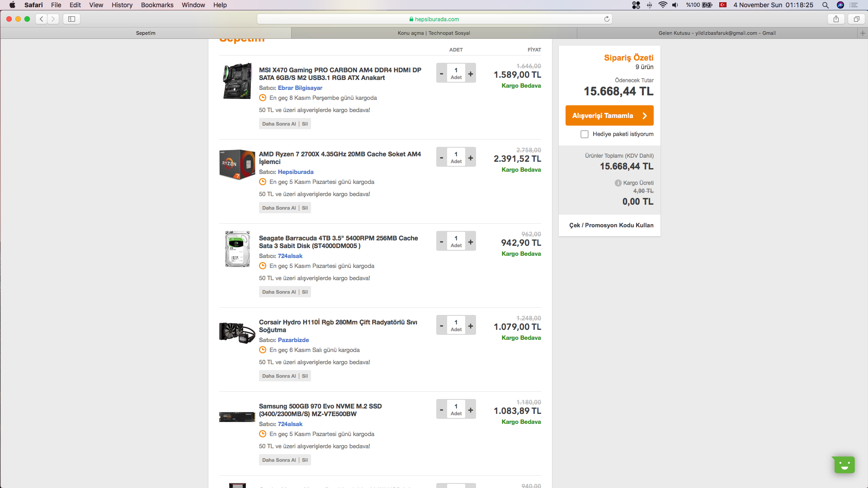Open new tab with plus icon
The height and width of the screenshot is (488, 868).
tap(863, 33)
